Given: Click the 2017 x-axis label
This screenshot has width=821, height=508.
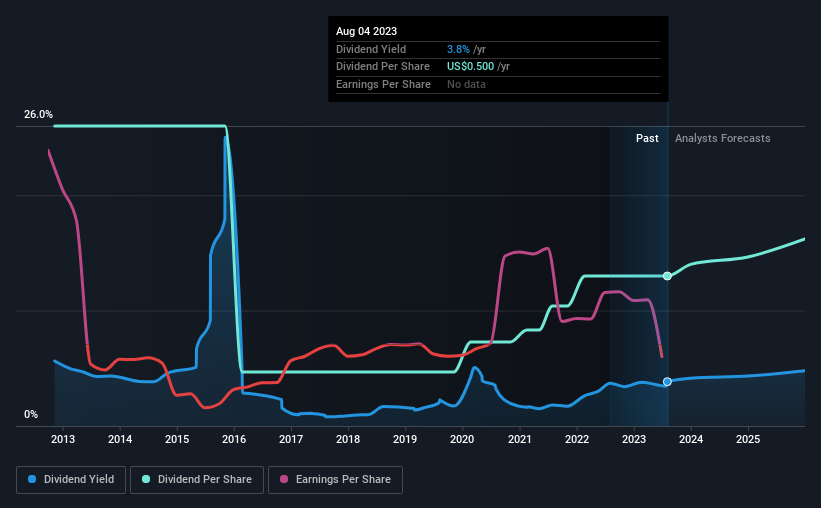Looking at the screenshot, I should click(x=291, y=439).
